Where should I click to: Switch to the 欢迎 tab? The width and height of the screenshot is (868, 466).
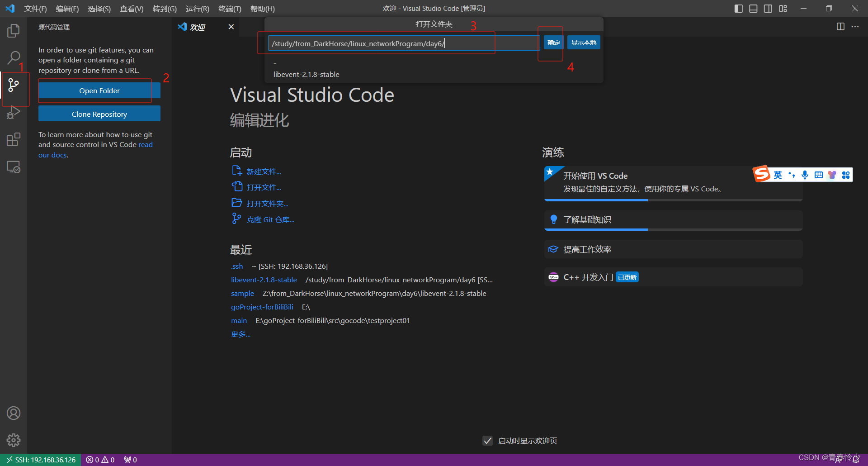[x=197, y=27]
